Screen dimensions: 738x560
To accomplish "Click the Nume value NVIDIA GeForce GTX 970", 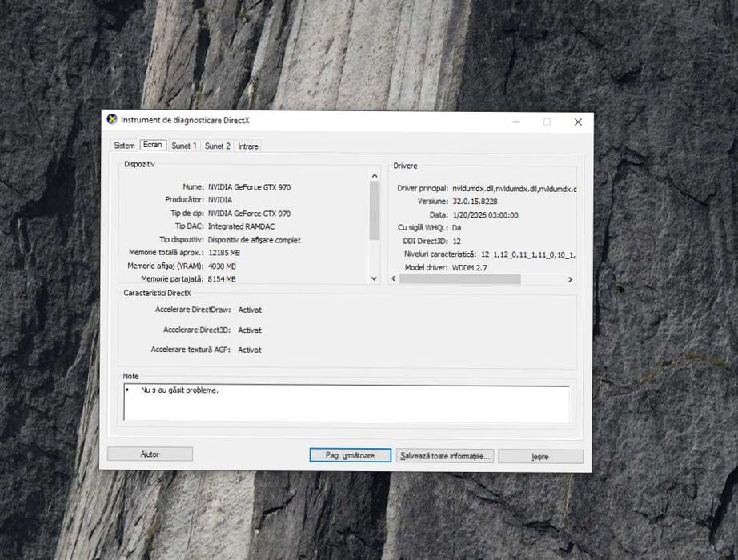I will coord(250,187).
